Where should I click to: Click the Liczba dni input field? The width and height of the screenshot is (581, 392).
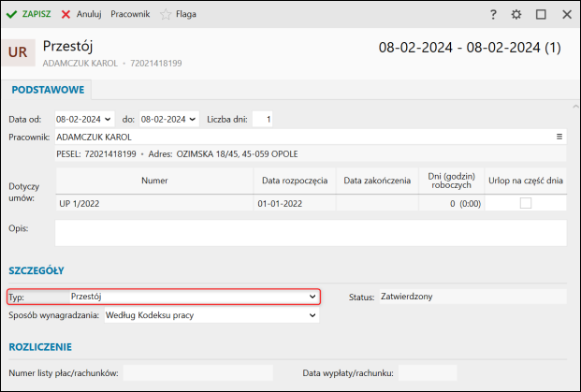click(x=262, y=120)
